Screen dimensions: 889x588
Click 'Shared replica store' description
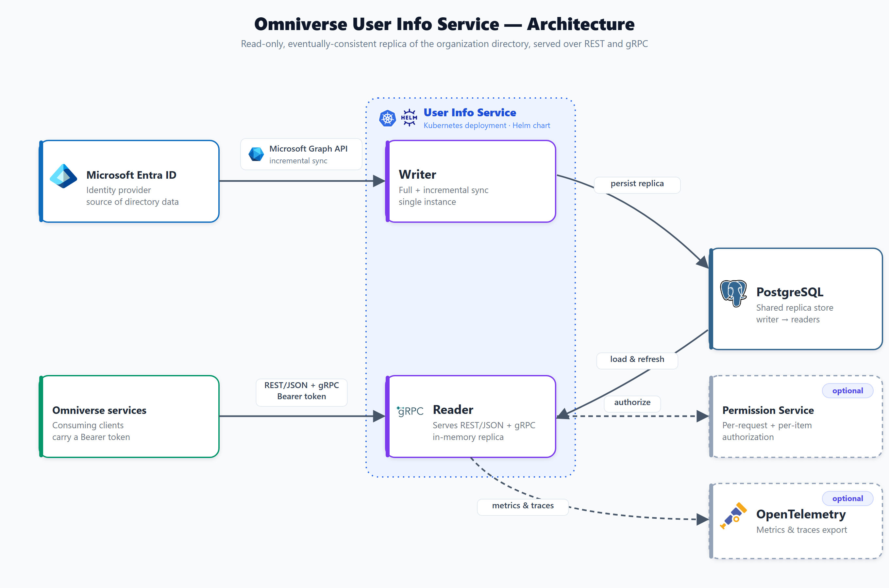pos(795,308)
